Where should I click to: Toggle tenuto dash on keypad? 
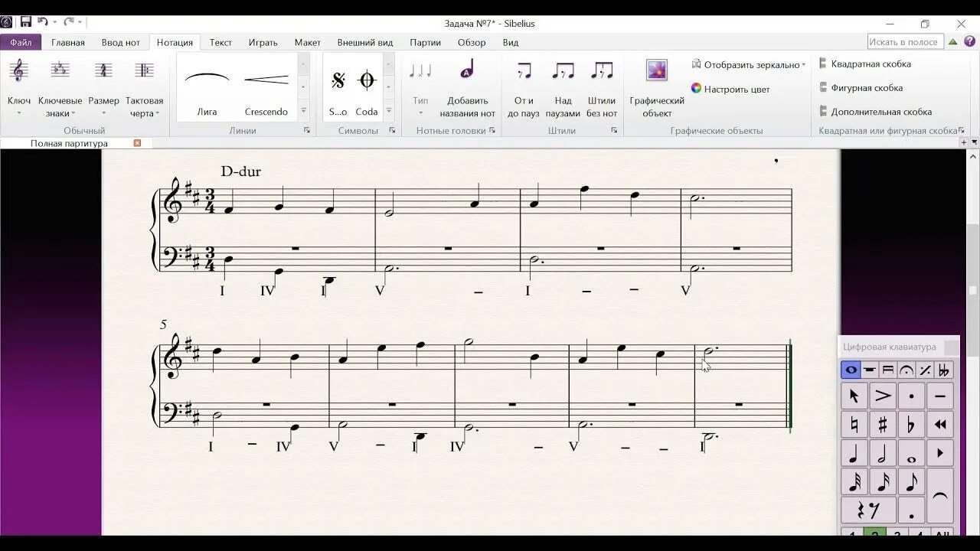pyautogui.click(x=939, y=396)
